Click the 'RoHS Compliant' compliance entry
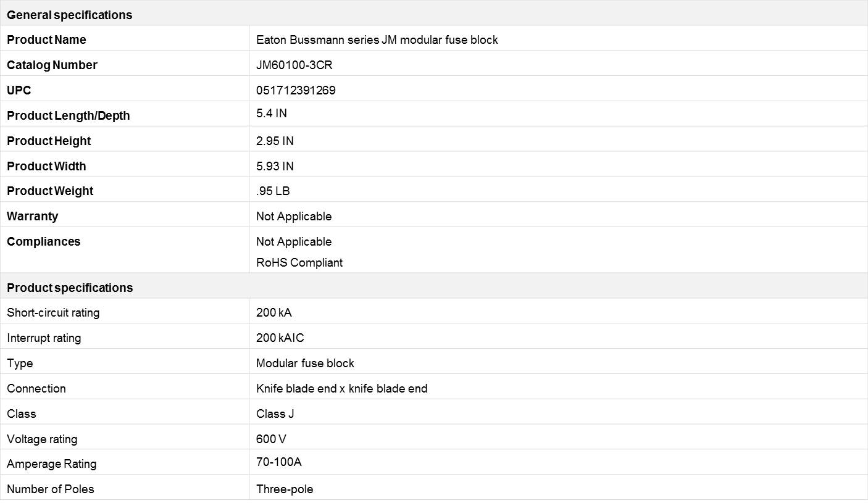This screenshot has height=503, width=868. click(x=299, y=263)
